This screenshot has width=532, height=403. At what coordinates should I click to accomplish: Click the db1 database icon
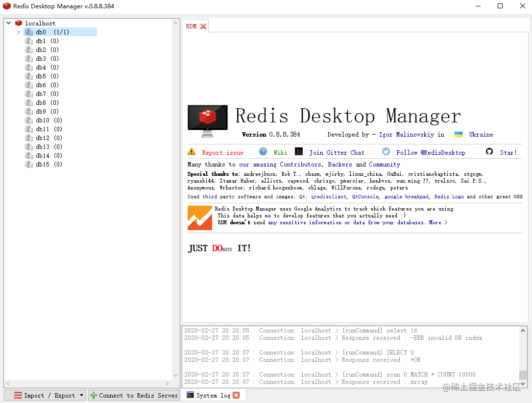click(x=29, y=41)
